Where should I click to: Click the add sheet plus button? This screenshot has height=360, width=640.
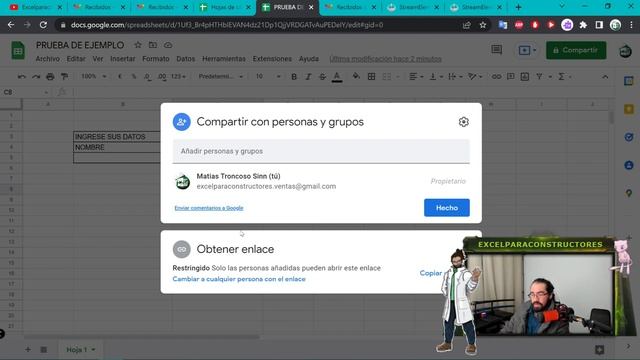(x=28, y=349)
